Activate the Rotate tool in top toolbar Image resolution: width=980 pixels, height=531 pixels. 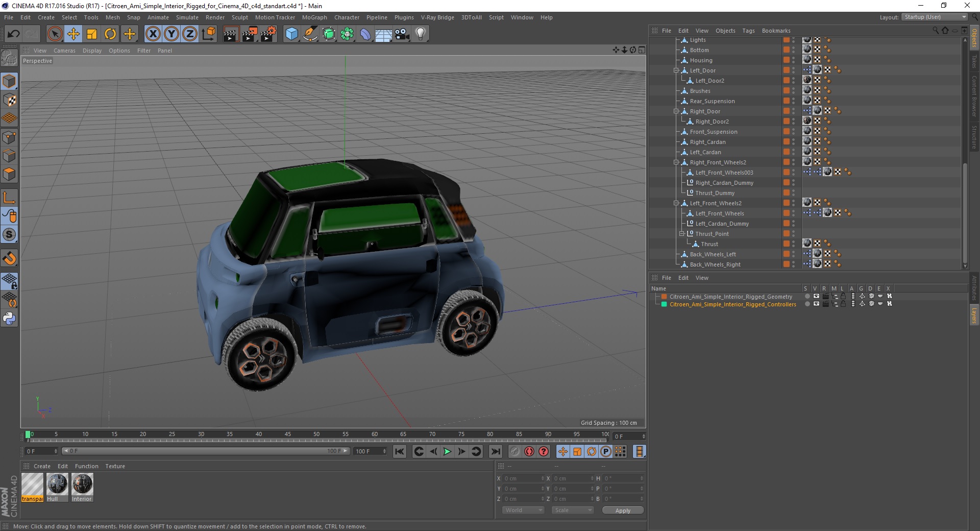[x=110, y=34]
